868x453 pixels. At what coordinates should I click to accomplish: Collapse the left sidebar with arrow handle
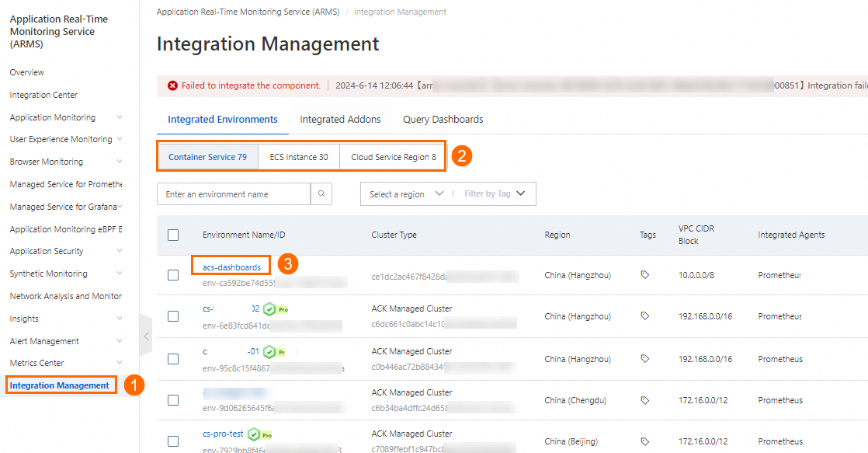pyautogui.click(x=147, y=336)
